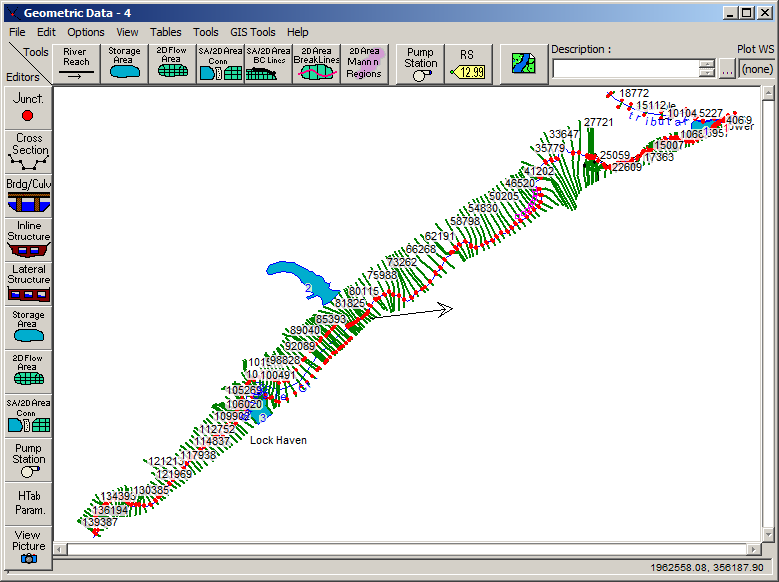The height and width of the screenshot is (582, 779).
Task: Open the SA/2D Area Conn editor in left panel
Action: (28, 415)
